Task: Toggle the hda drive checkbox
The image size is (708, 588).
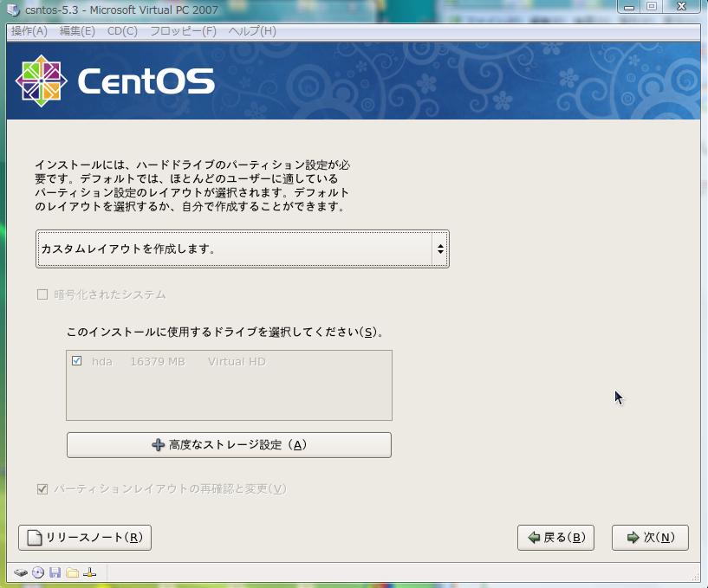Action: coord(77,361)
